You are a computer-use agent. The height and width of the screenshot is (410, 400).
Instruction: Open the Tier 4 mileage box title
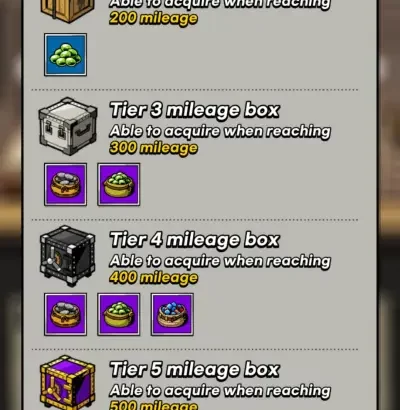pos(195,240)
